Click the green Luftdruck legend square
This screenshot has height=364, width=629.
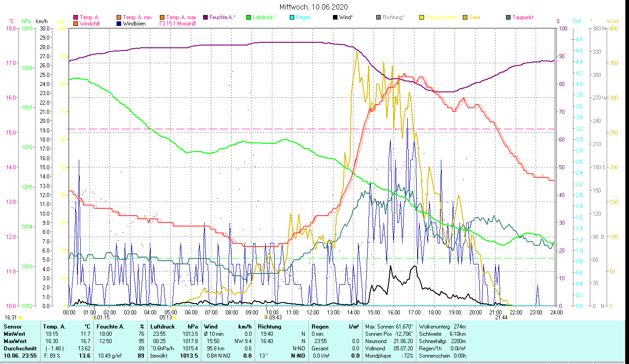coord(249,17)
